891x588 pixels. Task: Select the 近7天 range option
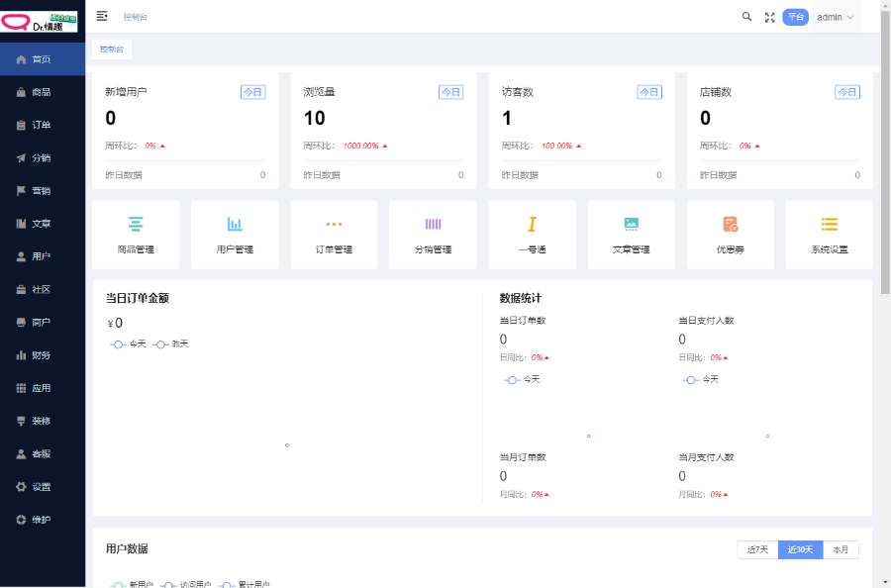757,550
